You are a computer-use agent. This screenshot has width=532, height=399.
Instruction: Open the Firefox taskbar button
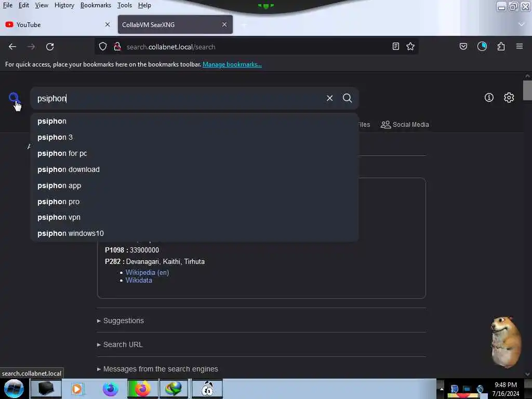(142, 389)
